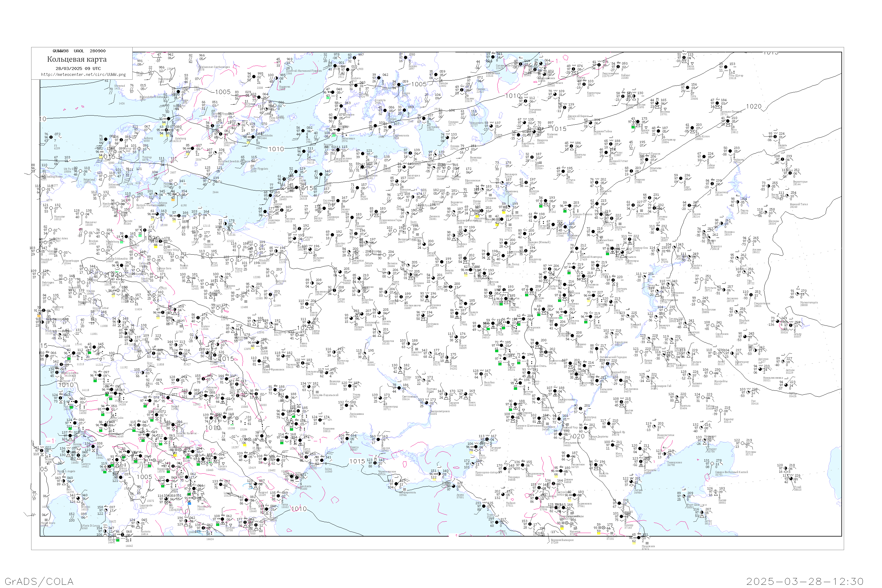Click the 28/03/2025 09 UTC date text
This screenshot has width=882, height=588.
point(78,69)
